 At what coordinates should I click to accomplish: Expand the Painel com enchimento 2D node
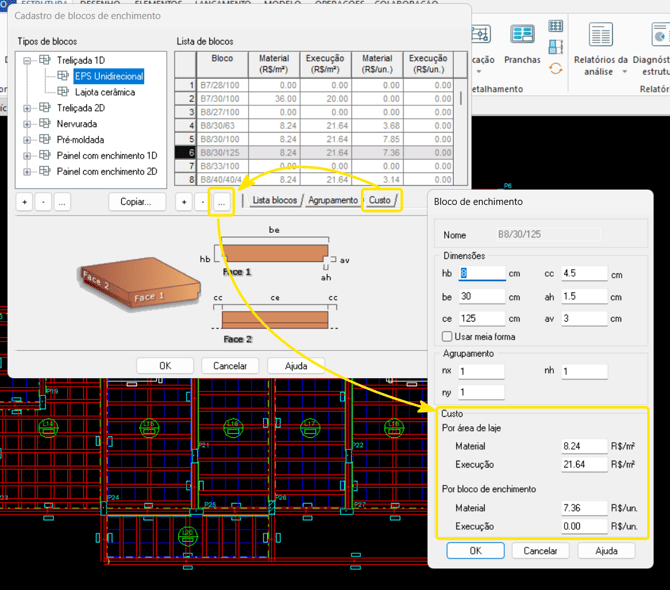coord(27,172)
